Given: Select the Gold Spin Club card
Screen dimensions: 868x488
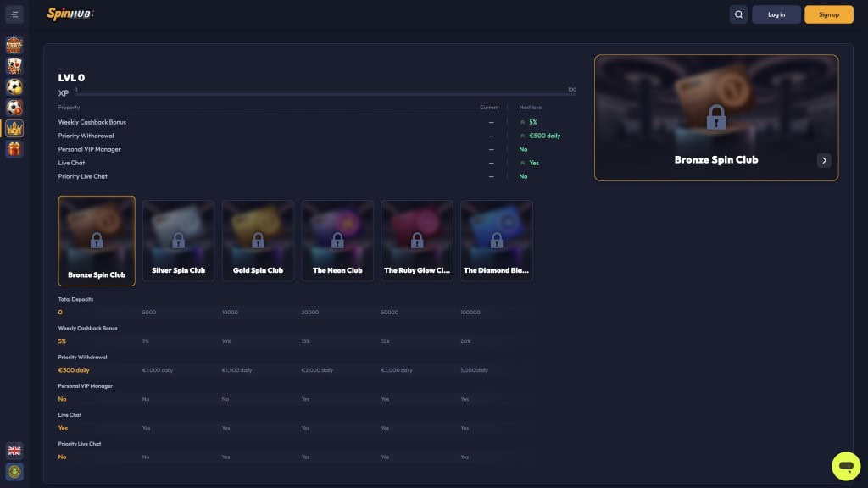Looking at the screenshot, I should tap(258, 241).
